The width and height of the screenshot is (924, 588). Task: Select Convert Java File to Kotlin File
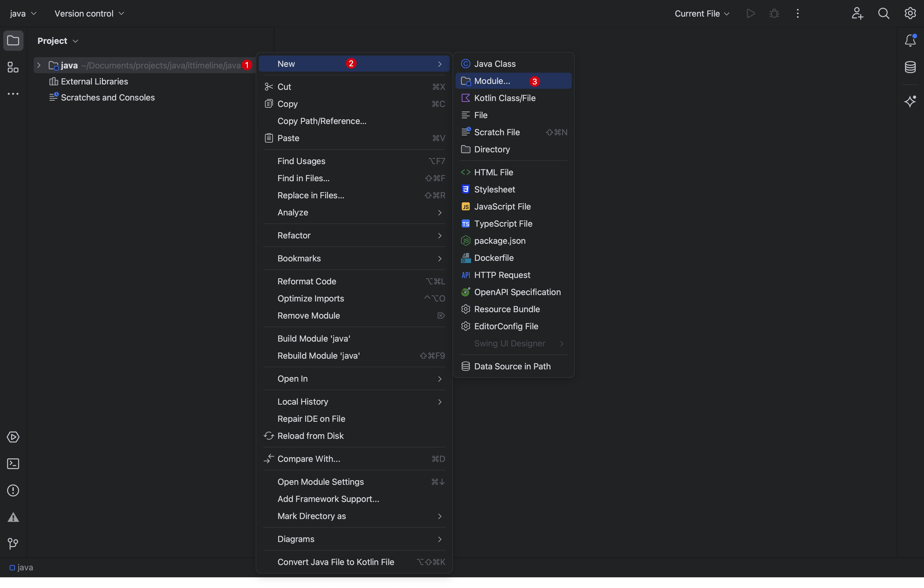tap(354, 562)
